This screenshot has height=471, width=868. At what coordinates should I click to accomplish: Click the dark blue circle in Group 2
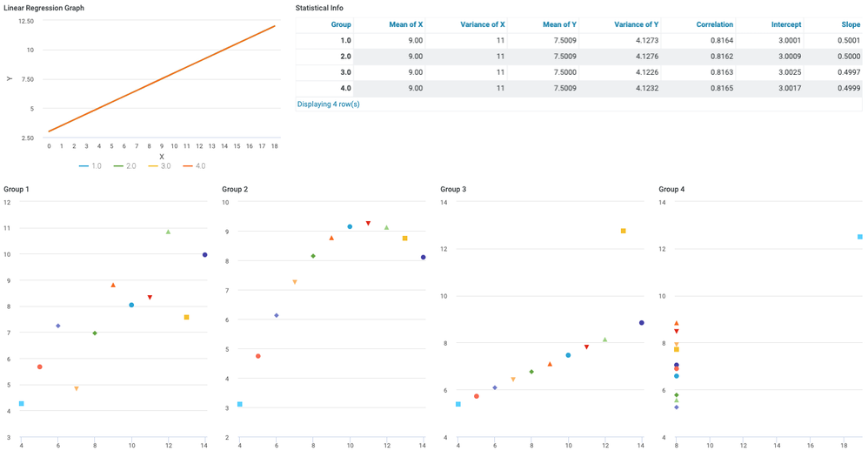[424, 258]
